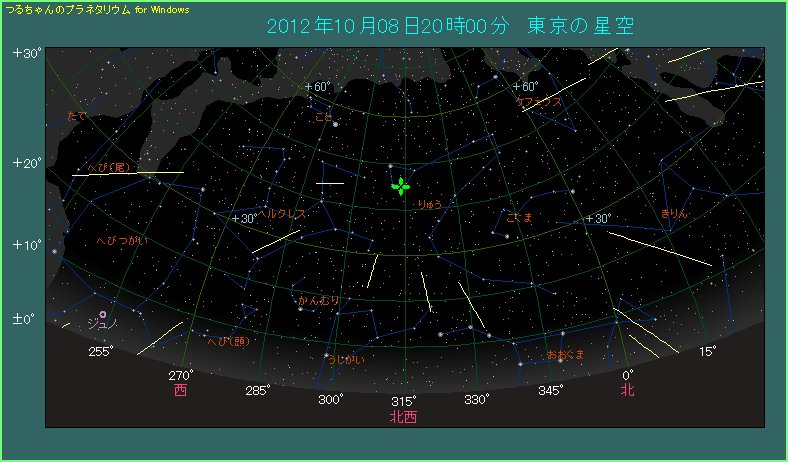Select the うしかい constellation label
The height and width of the screenshot is (462, 788).
346,359
